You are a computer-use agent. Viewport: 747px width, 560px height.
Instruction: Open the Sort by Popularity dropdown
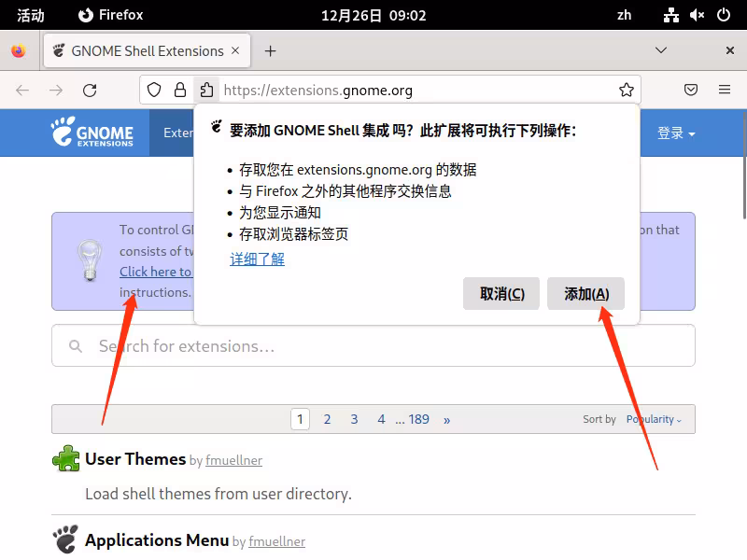tap(654, 419)
